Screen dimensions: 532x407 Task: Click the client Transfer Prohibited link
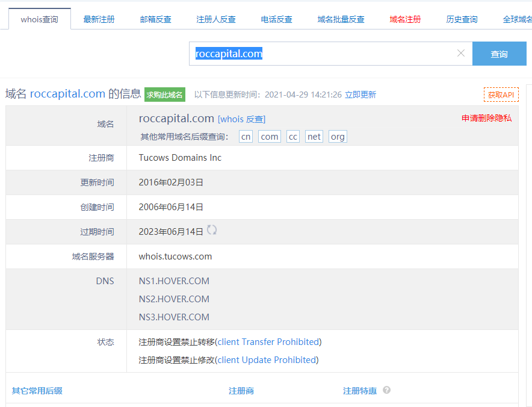268,342
